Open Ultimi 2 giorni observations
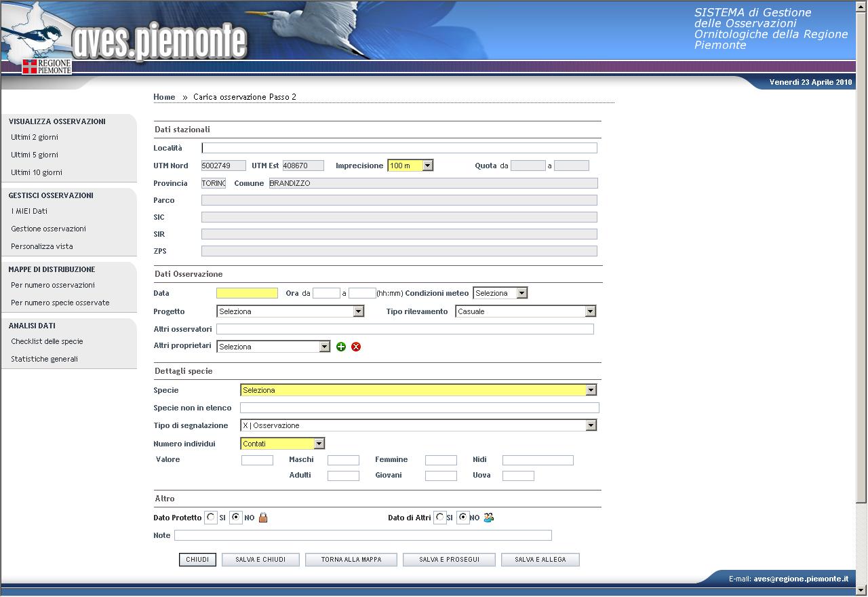 35,137
